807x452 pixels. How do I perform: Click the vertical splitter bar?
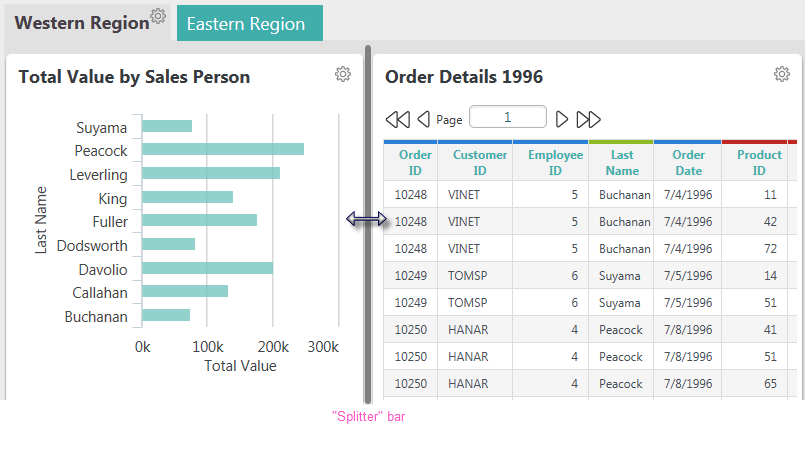[x=368, y=224]
